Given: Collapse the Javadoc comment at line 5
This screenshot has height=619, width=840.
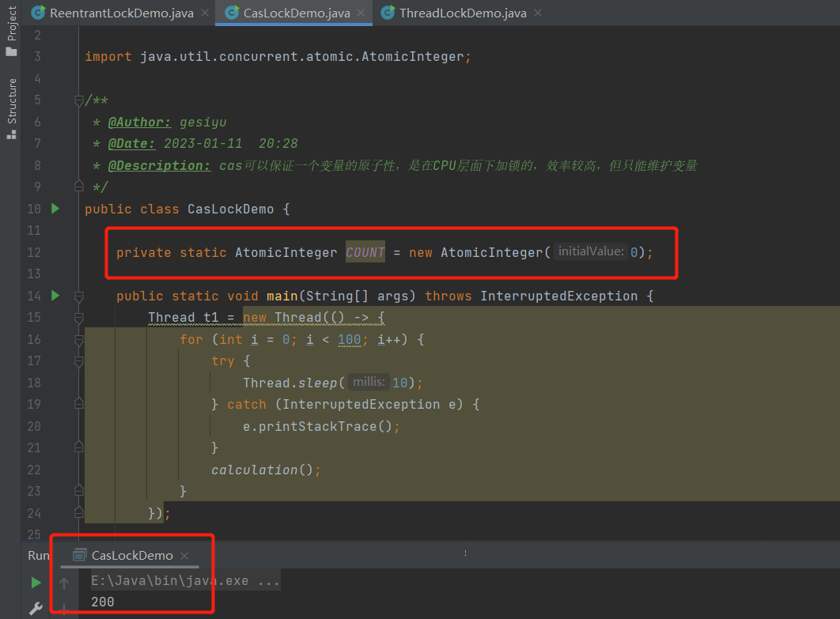Looking at the screenshot, I should tap(79, 100).
